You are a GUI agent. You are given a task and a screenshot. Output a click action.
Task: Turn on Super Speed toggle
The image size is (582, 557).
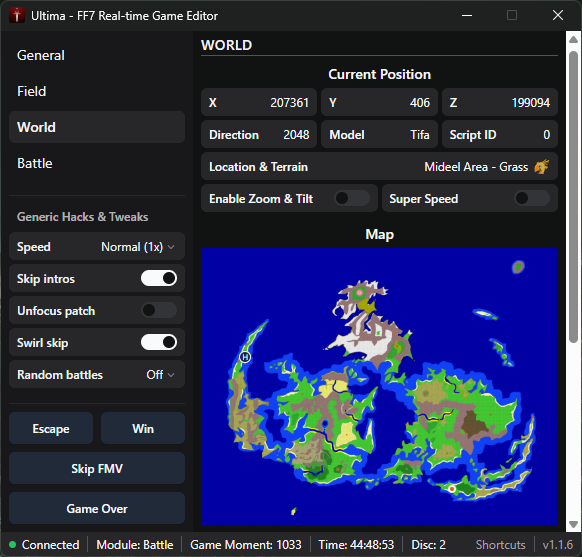pyautogui.click(x=532, y=198)
